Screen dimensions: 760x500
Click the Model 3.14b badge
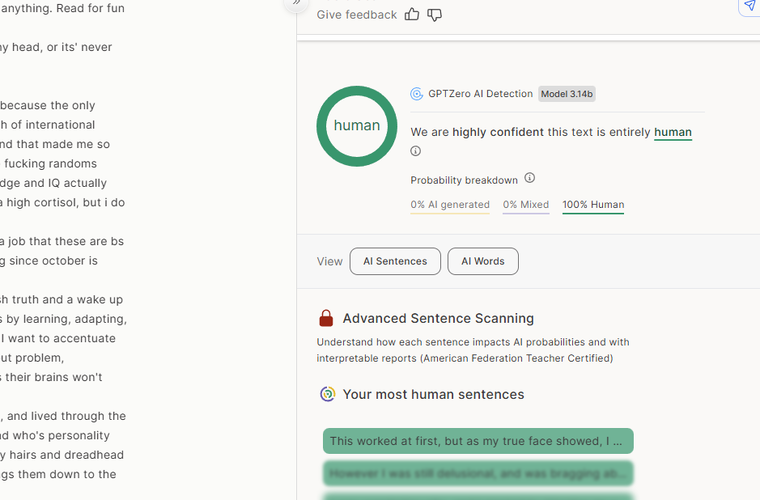click(567, 94)
